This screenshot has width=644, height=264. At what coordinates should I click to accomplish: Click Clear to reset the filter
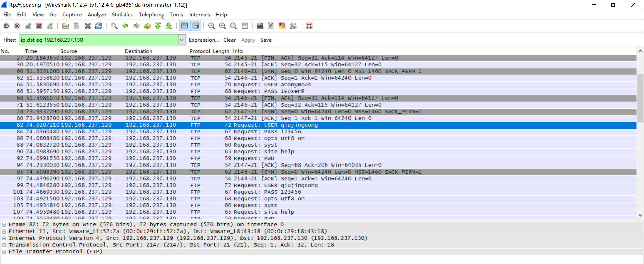point(230,40)
